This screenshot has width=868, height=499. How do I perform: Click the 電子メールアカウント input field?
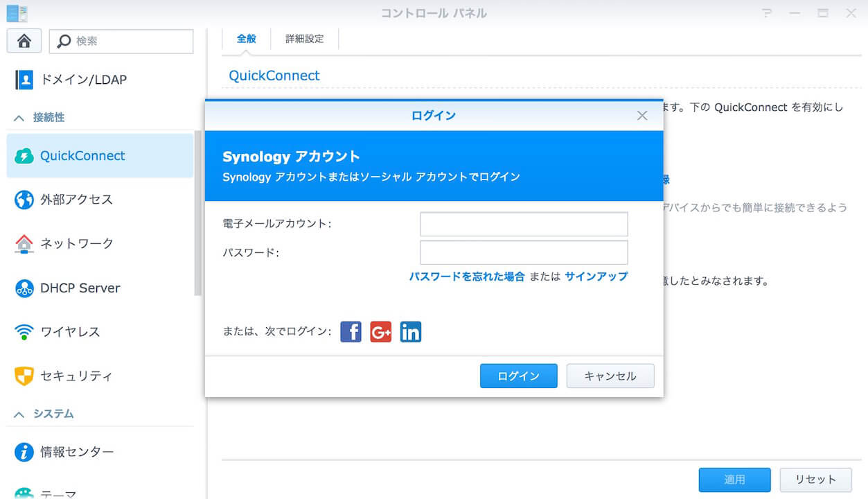pyautogui.click(x=524, y=225)
